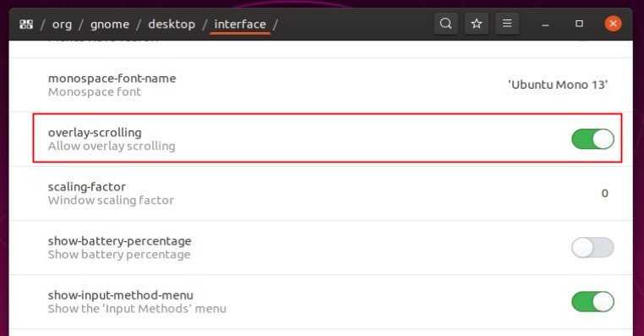This screenshot has height=336, width=644.
Task: Open the search icon in header bar
Action: point(445,24)
